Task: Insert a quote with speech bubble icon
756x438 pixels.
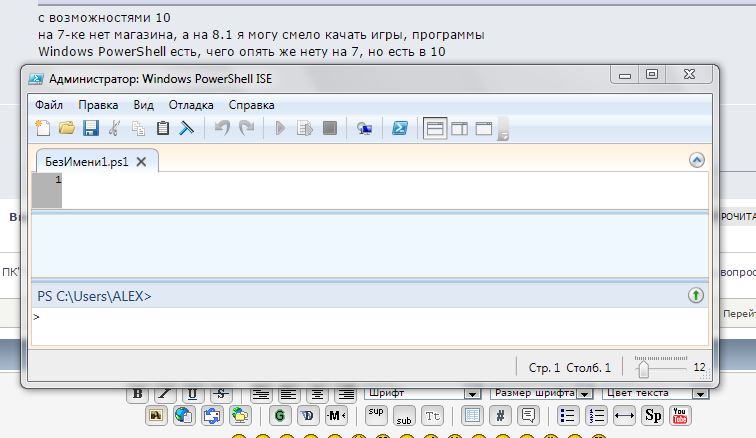Action: 528,415
